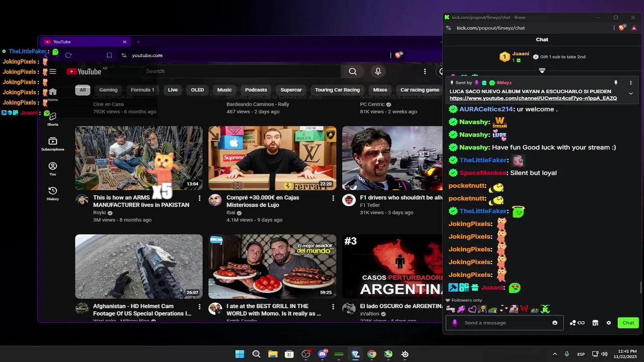The height and width of the screenshot is (362, 644).
Task: Click the YouTube search magnifier button
Action: point(353,71)
